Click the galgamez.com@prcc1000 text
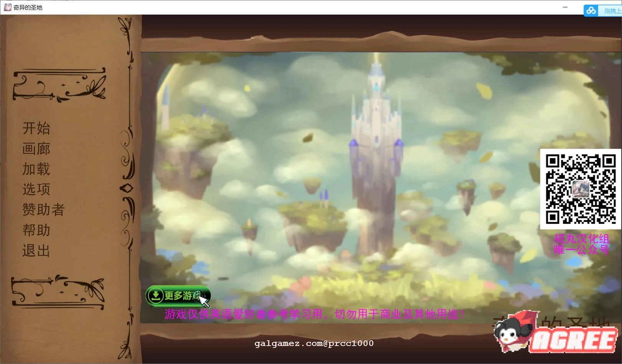 (314, 343)
